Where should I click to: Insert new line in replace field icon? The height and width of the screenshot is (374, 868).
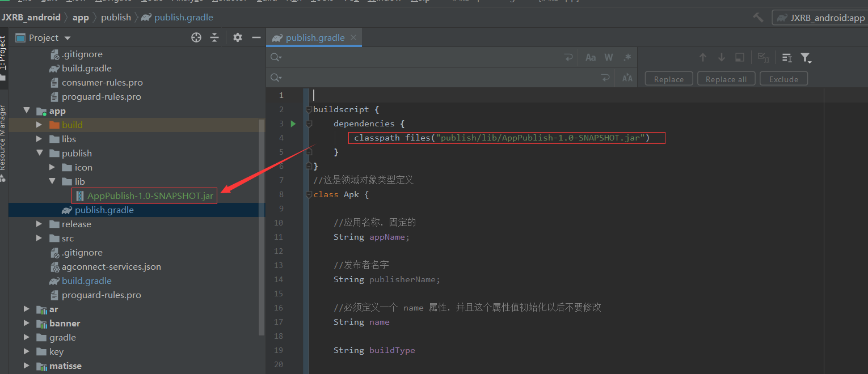(606, 78)
